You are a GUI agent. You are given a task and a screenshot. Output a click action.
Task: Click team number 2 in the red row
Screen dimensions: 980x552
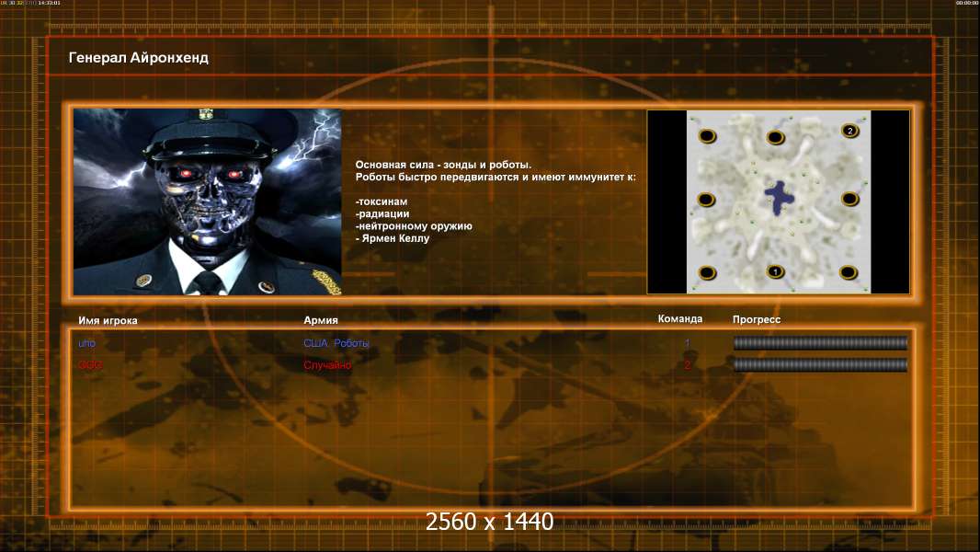click(x=687, y=365)
